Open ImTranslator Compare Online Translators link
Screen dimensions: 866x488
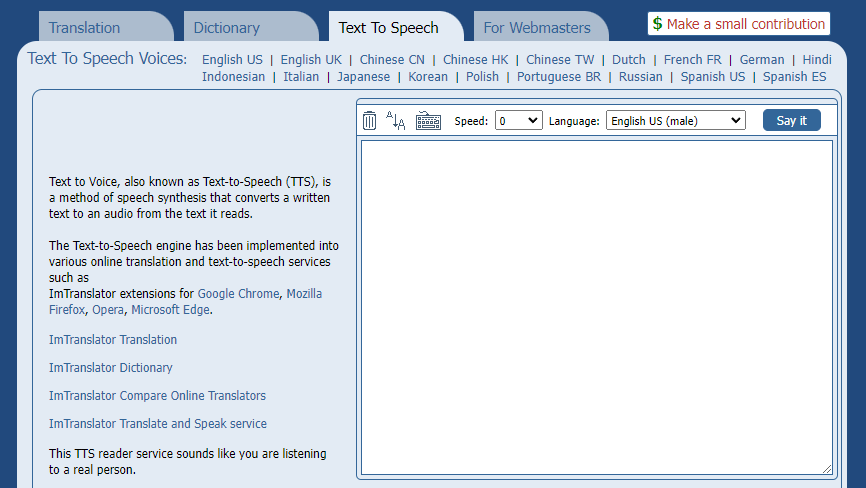tap(157, 396)
